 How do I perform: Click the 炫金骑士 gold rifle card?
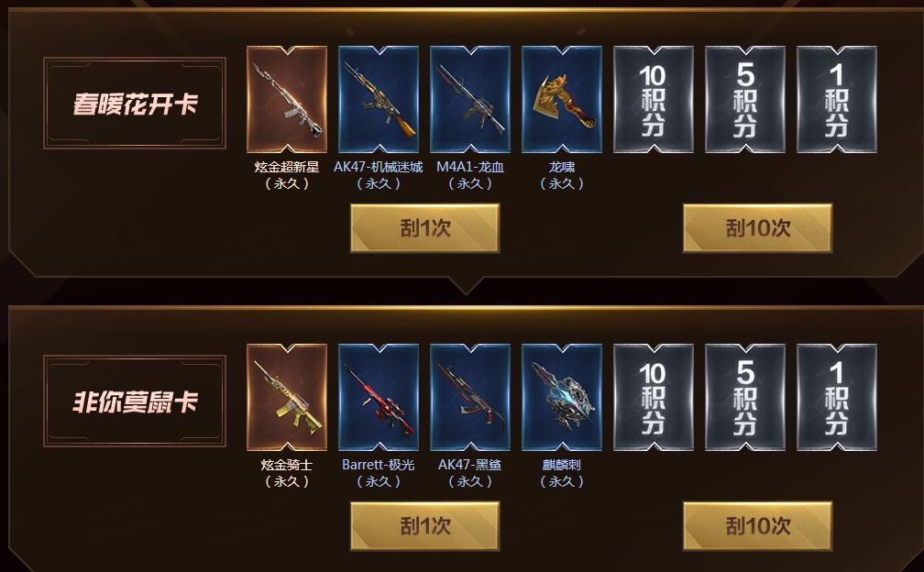click(287, 398)
